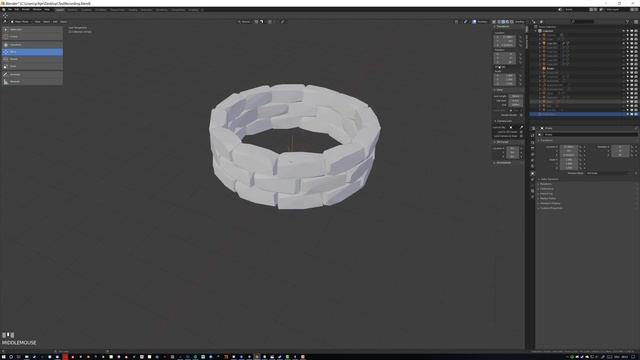640x360 pixels.
Task: Click the outliner search field
Action: (x=582, y=22)
